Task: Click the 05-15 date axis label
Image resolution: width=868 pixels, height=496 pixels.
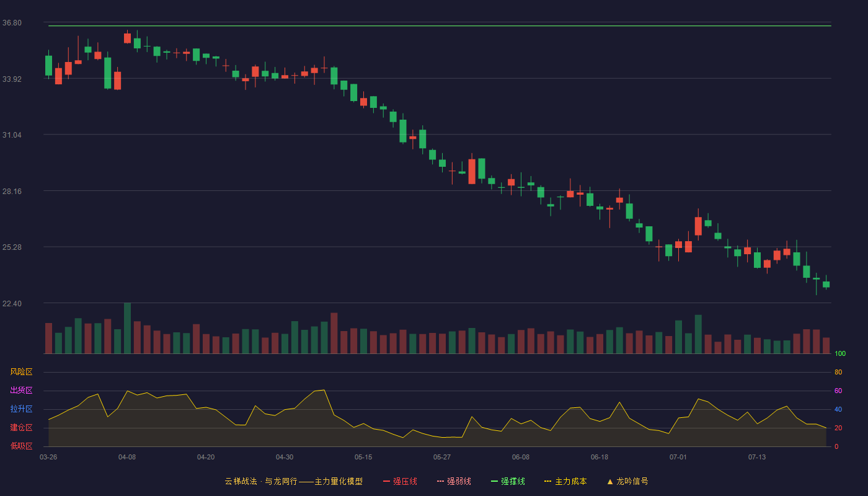Action: (363, 457)
